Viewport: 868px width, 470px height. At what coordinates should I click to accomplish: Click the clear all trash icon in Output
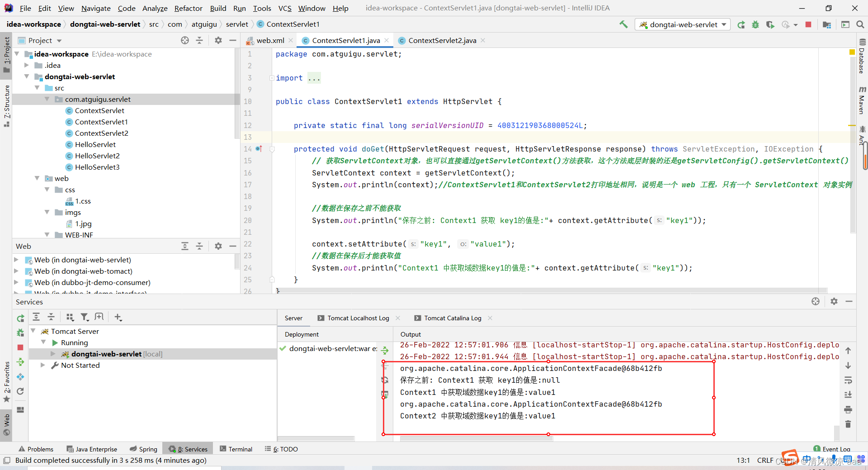(x=848, y=424)
